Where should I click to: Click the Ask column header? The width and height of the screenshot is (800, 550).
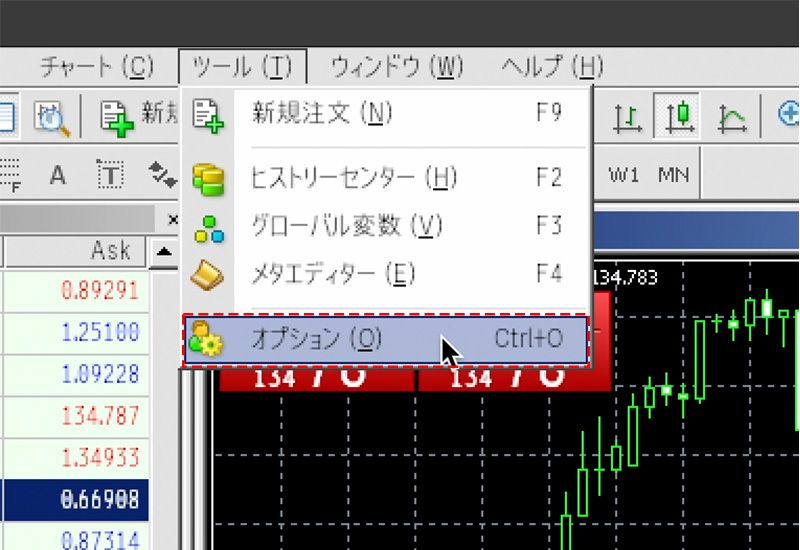pos(110,250)
